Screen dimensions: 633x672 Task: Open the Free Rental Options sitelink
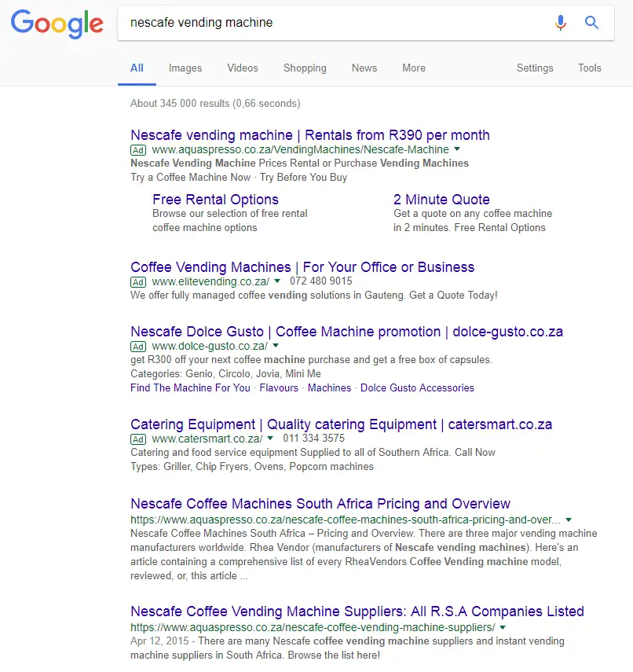coord(215,200)
